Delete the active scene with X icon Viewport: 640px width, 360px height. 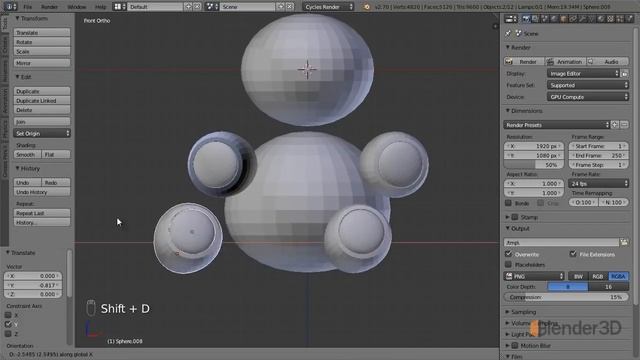click(x=289, y=7)
